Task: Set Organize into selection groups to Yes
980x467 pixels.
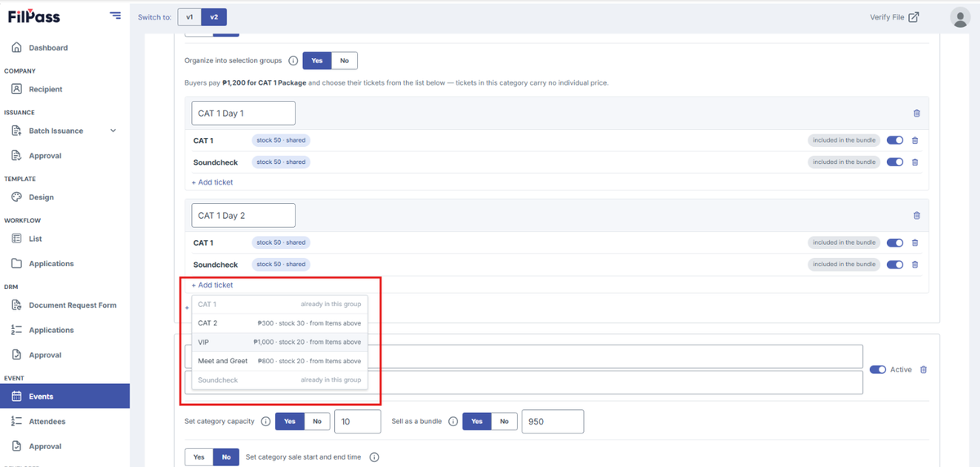Action: pyautogui.click(x=317, y=60)
